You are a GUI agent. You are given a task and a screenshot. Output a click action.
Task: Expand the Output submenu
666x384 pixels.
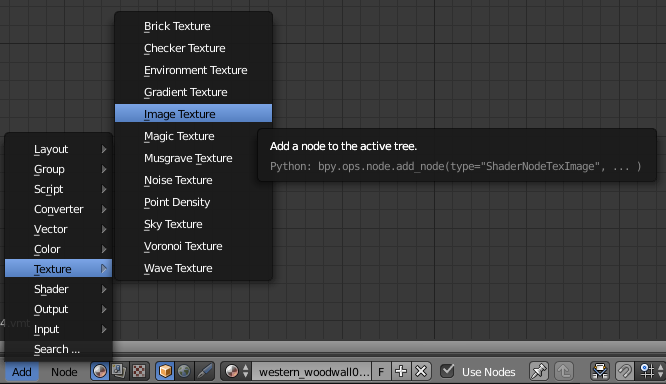coord(58,309)
